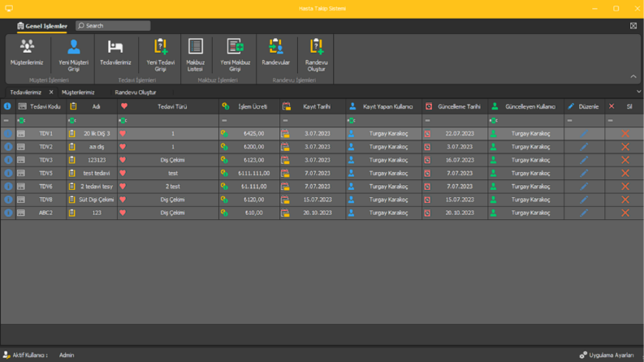Screen dimensions: 644x362
Task: Click the calendar icon in TDV5 row
Action: click(285, 173)
